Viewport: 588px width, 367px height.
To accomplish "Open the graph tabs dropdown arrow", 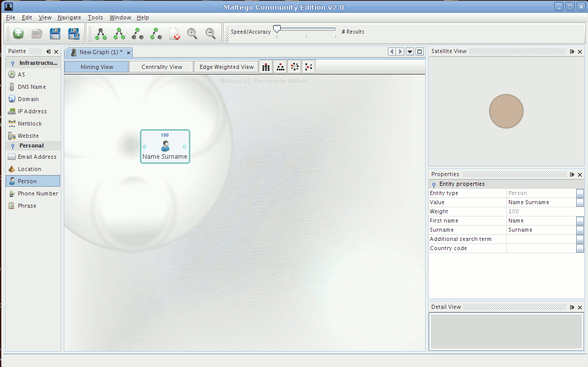I will [x=409, y=52].
